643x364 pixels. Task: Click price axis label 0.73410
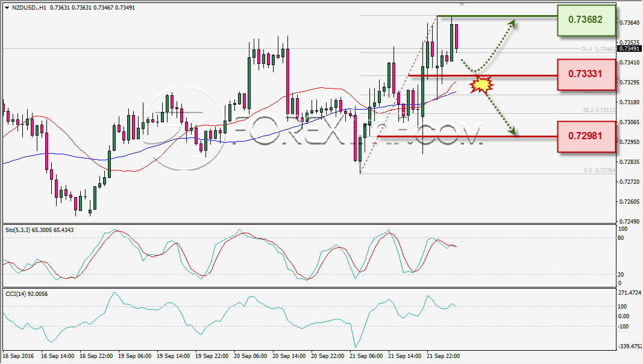coord(629,62)
